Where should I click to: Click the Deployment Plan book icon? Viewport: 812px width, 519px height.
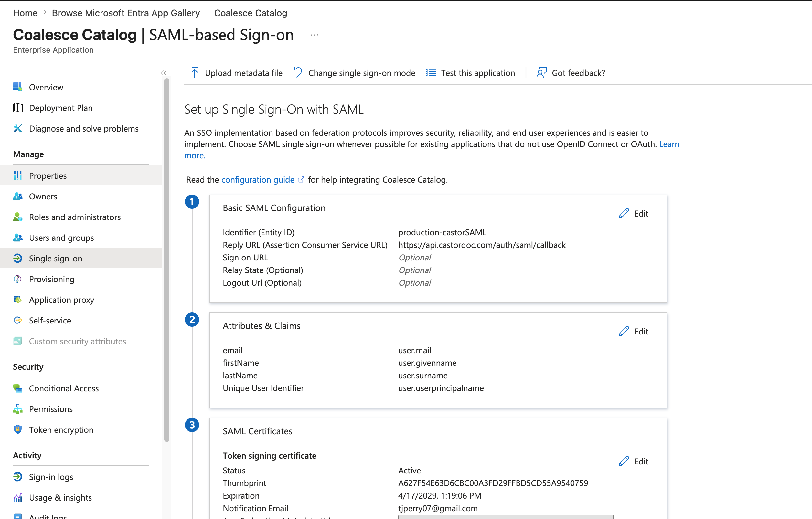17,108
